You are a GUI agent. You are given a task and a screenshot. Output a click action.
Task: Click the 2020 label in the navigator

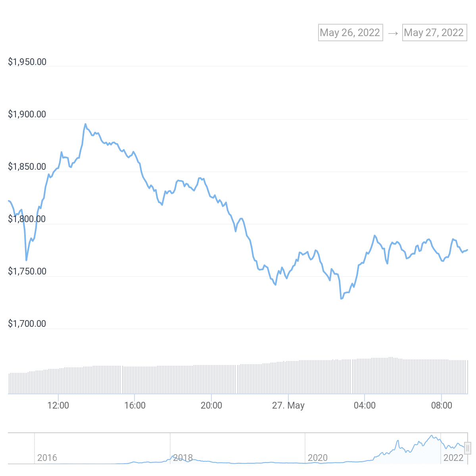point(318,458)
